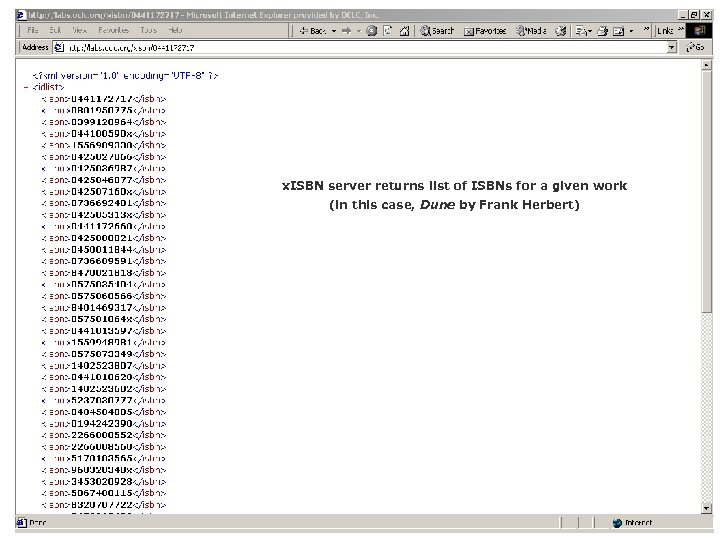
Task: Open the Media toolbar button
Action: coord(531,31)
